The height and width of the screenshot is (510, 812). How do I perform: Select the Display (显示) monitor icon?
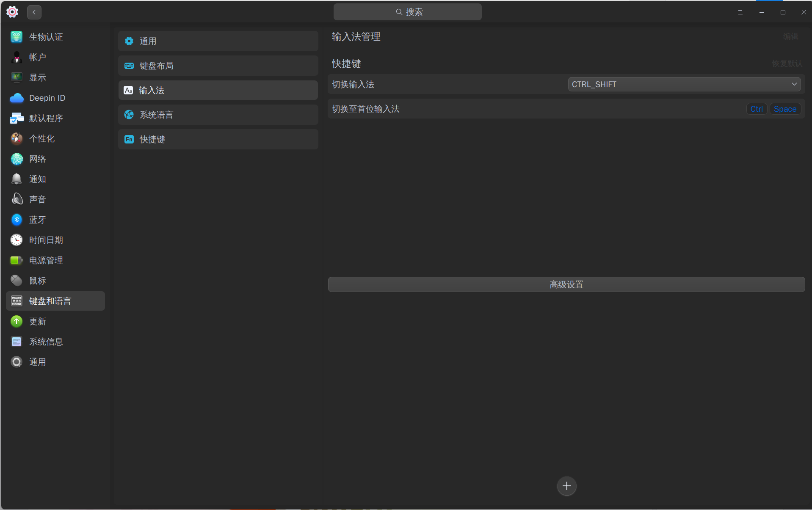[x=17, y=77]
